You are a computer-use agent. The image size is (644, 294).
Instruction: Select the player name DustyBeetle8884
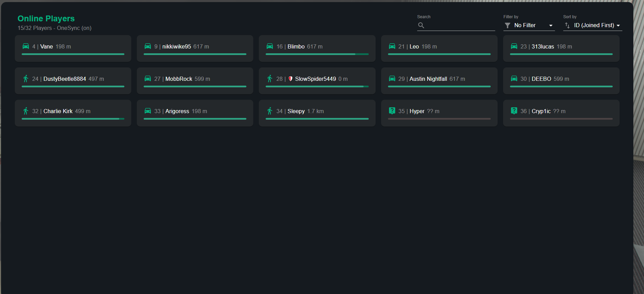pos(65,79)
